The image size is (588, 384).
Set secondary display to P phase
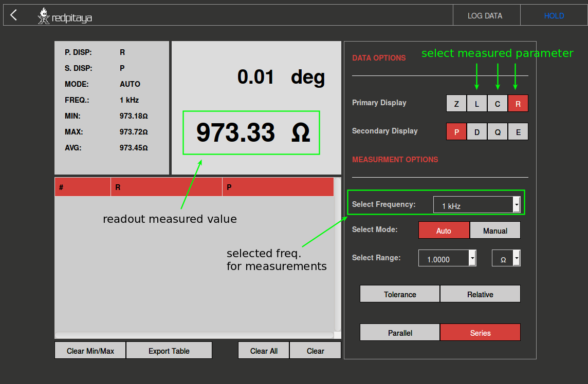(456, 131)
